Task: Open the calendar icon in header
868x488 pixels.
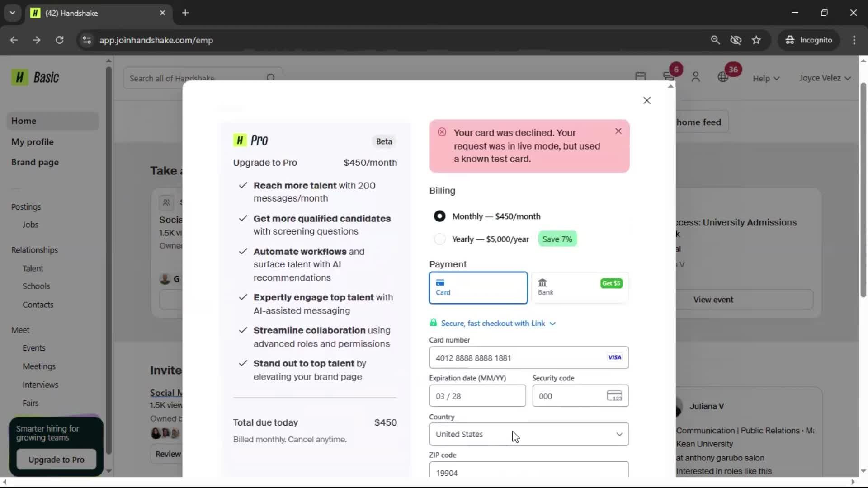Action: coord(640,77)
